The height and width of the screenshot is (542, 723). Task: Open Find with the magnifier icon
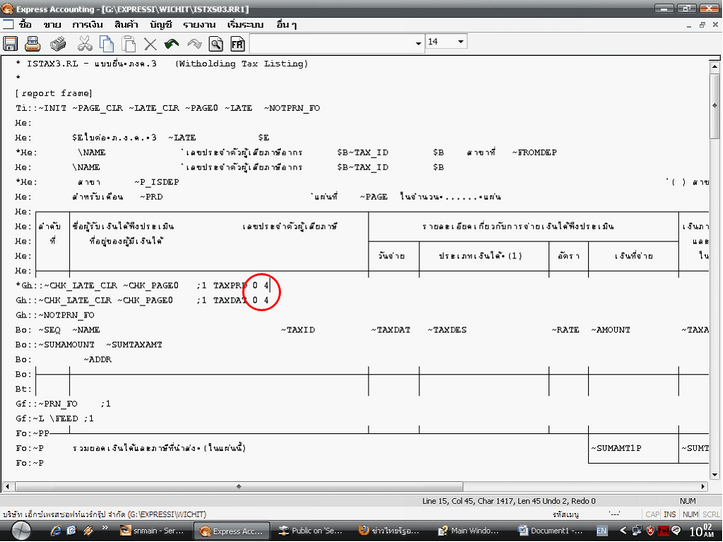(215, 44)
